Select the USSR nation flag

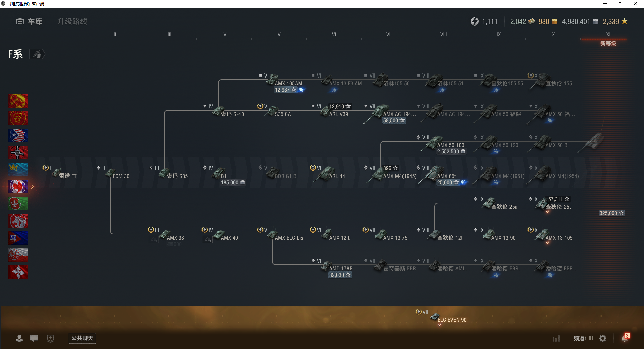pos(18,101)
